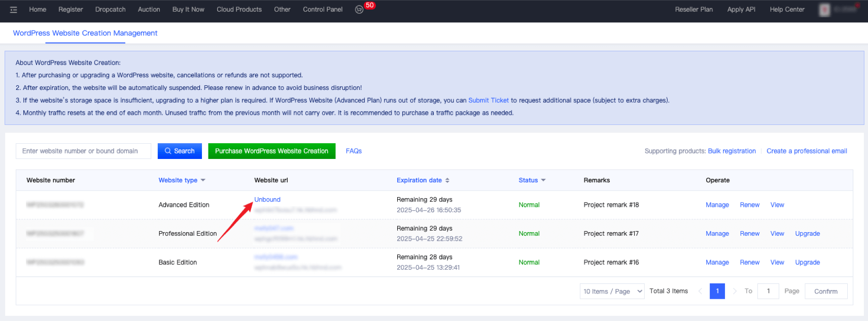This screenshot has height=321, width=868.
Task: Click the user avatar icon
Action: click(x=824, y=10)
